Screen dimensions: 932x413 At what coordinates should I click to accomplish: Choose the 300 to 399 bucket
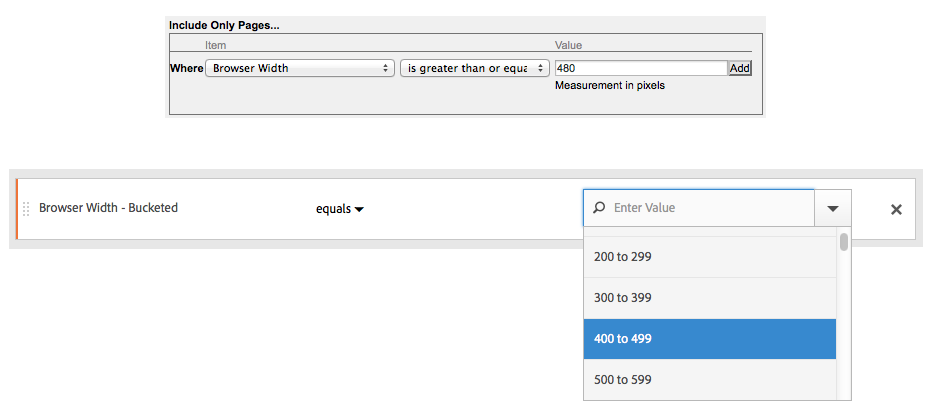pyautogui.click(x=622, y=298)
